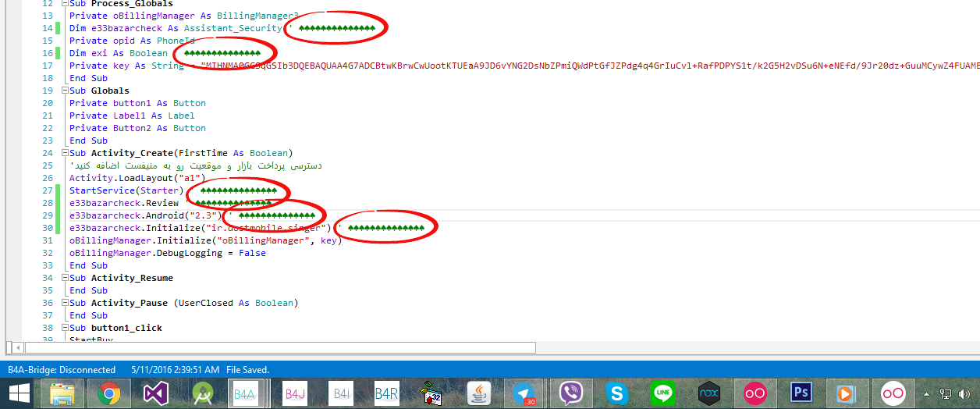This screenshot has width=980, height=409.
Task: Open Android Studio from the taskbar
Action: click(x=204, y=393)
